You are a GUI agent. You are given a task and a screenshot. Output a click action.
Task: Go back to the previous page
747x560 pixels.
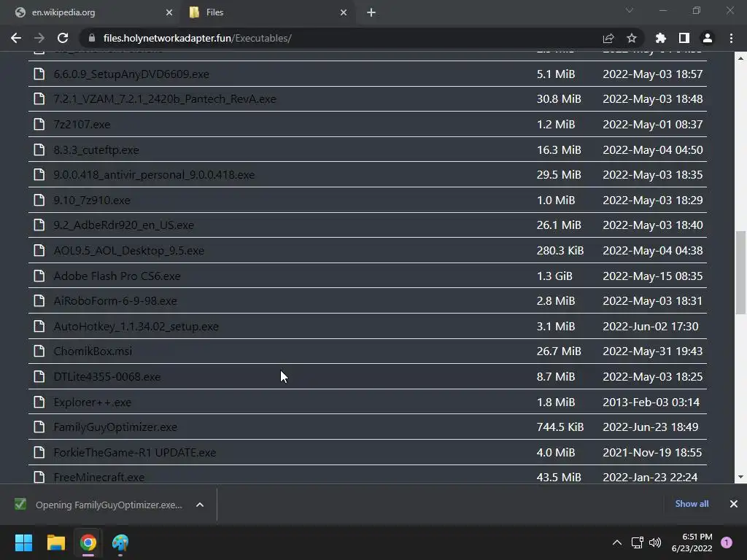coord(16,38)
